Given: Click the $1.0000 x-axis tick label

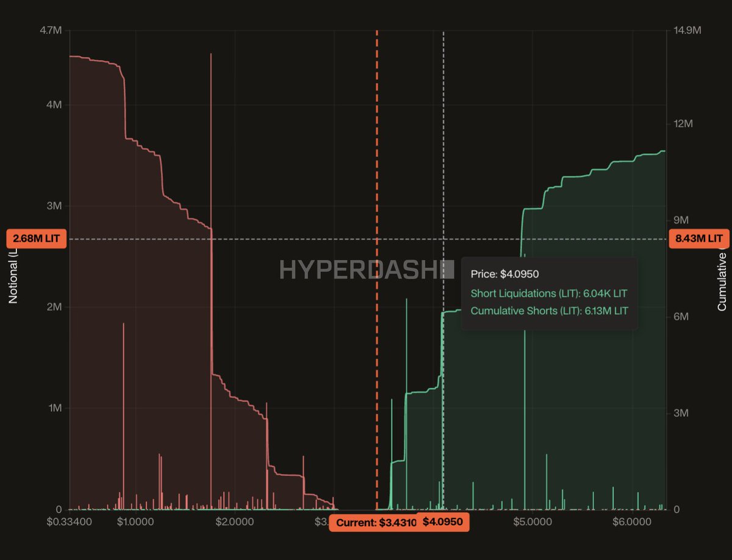Looking at the screenshot, I should (x=135, y=522).
